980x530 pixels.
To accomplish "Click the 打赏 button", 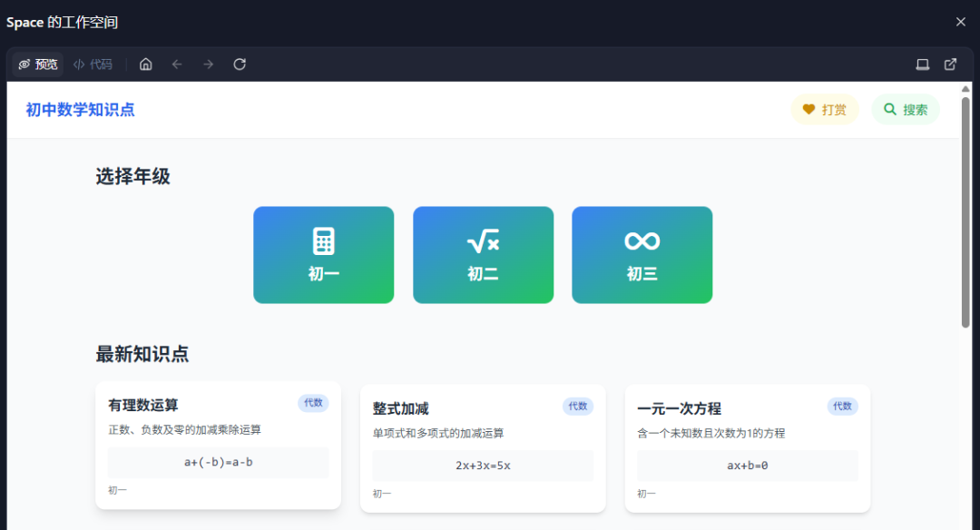I will coord(824,109).
